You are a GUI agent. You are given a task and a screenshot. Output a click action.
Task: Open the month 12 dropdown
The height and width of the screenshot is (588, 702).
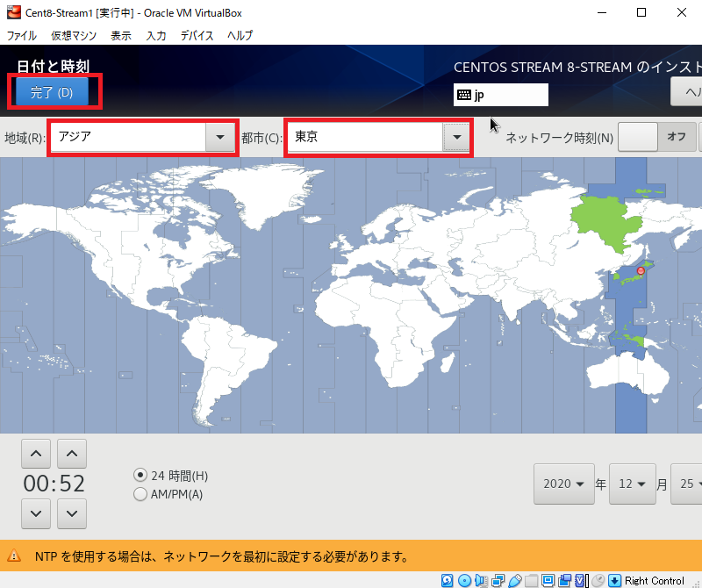pyautogui.click(x=632, y=484)
